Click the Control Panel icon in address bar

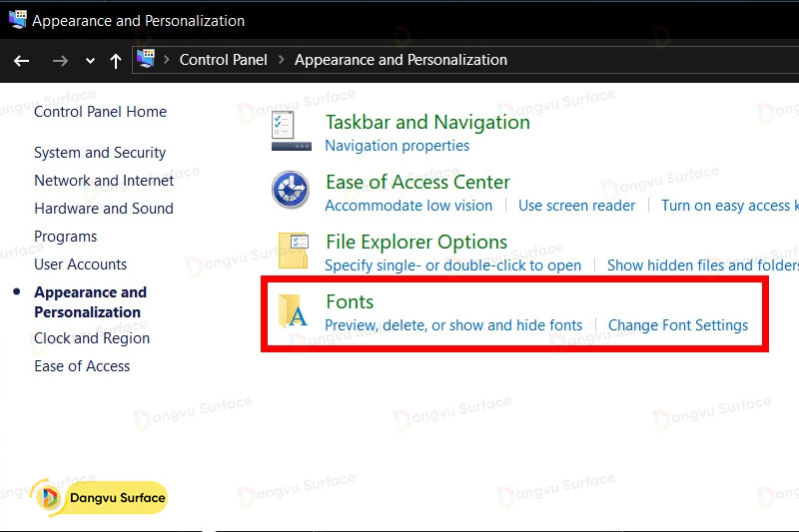146,59
